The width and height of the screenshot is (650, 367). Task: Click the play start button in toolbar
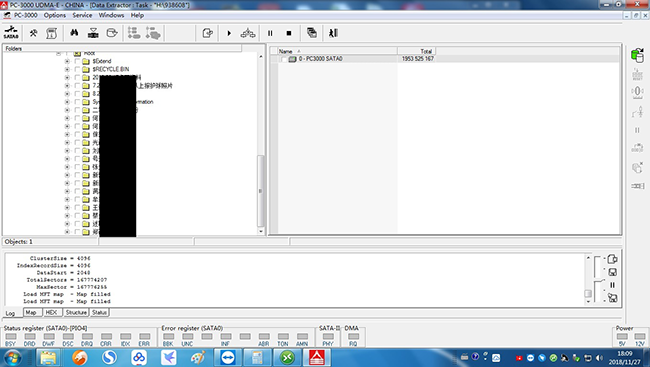pyautogui.click(x=229, y=33)
